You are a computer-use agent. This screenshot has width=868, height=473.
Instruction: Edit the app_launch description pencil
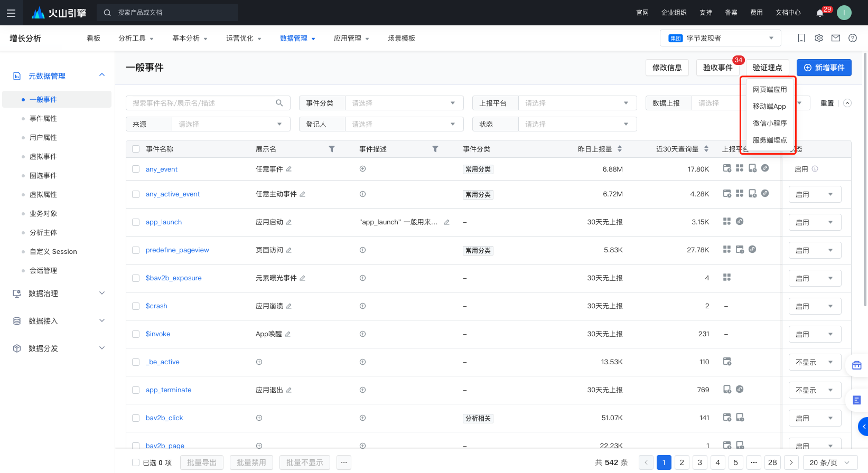coord(446,222)
